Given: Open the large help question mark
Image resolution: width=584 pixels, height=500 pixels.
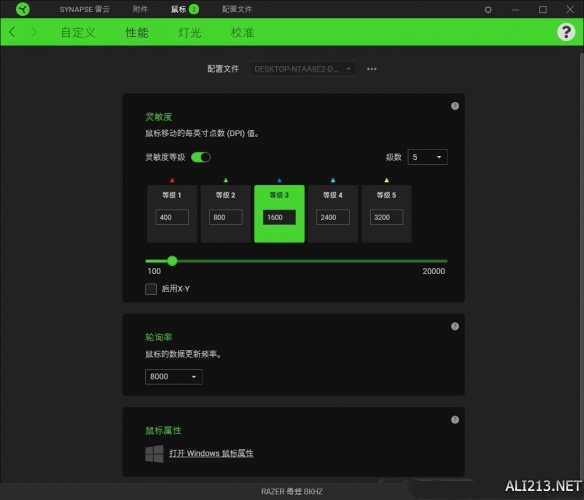Looking at the screenshot, I should click(x=566, y=32).
